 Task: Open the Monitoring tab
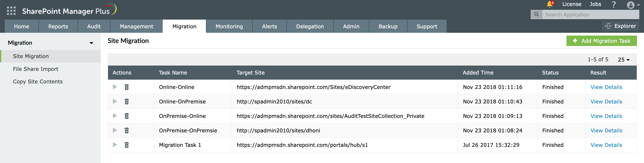click(x=229, y=26)
